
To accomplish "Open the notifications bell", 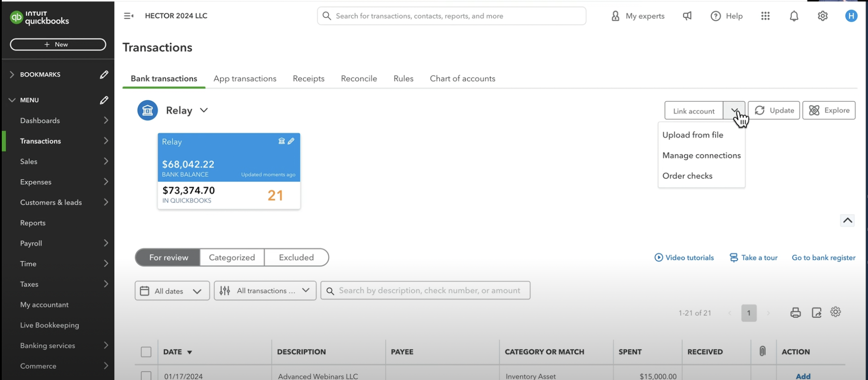I will tap(794, 16).
